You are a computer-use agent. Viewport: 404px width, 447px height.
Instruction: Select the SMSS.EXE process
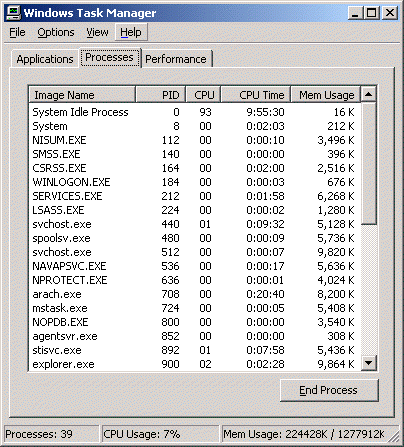[x=195, y=154]
